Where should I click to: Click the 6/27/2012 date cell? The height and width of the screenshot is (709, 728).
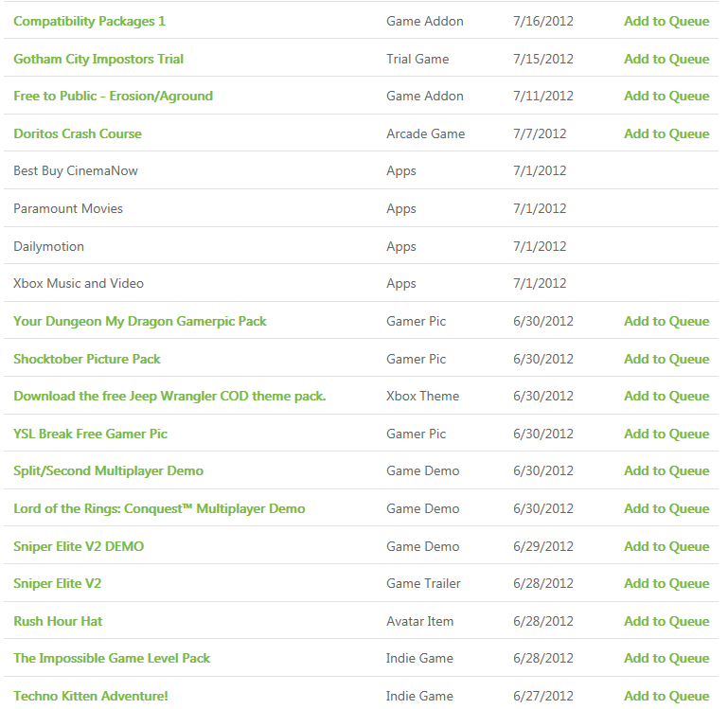[x=543, y=696]
